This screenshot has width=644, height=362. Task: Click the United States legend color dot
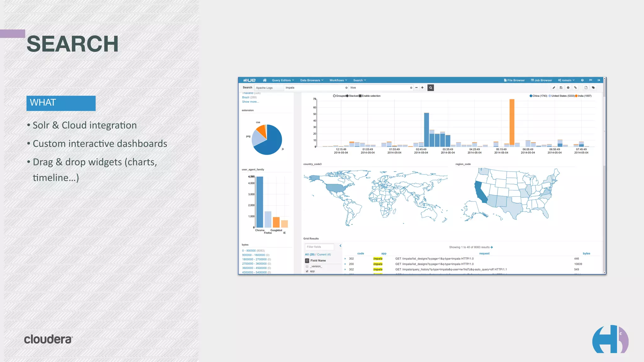pos(550,96)
